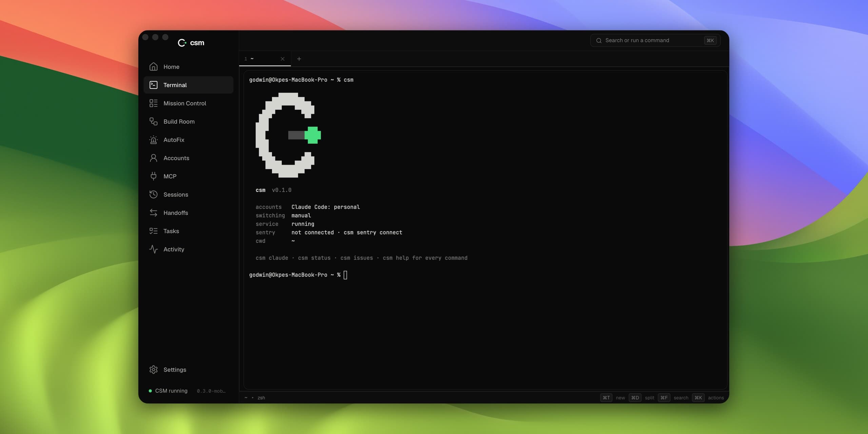
Task: Open the MCP plug icon
Action: (153, 176)
